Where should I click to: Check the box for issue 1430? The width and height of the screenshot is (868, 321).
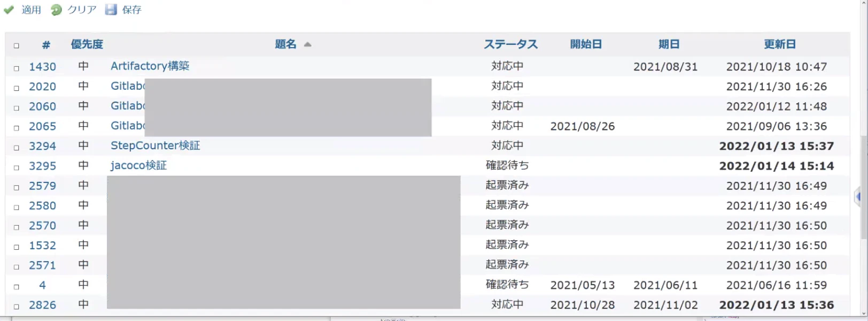pyautogui.click(x=16, y=68)
